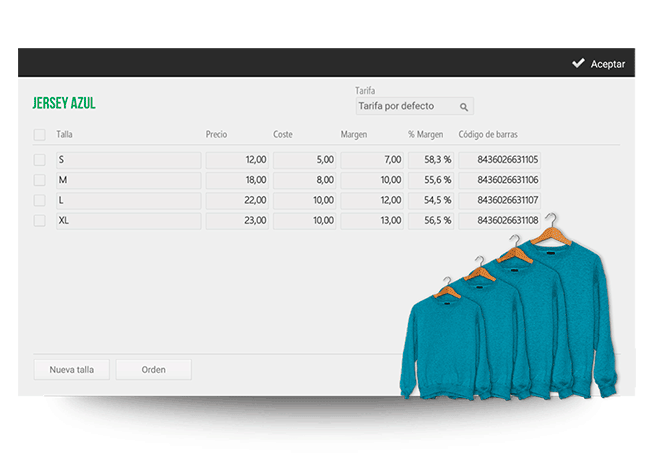Click the Precio field showing 18,00
Screen dimensions: 650x456
(x=237, y=180)
